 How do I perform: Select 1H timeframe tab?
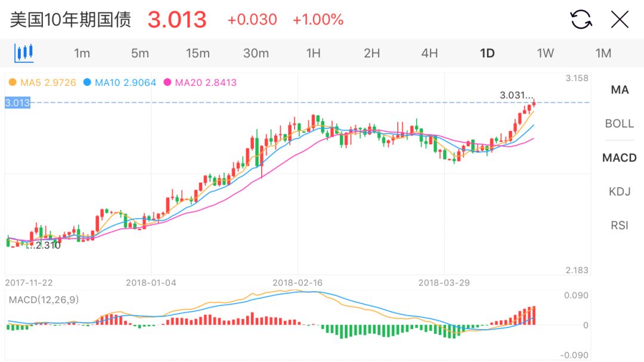[x=313, y=53]
